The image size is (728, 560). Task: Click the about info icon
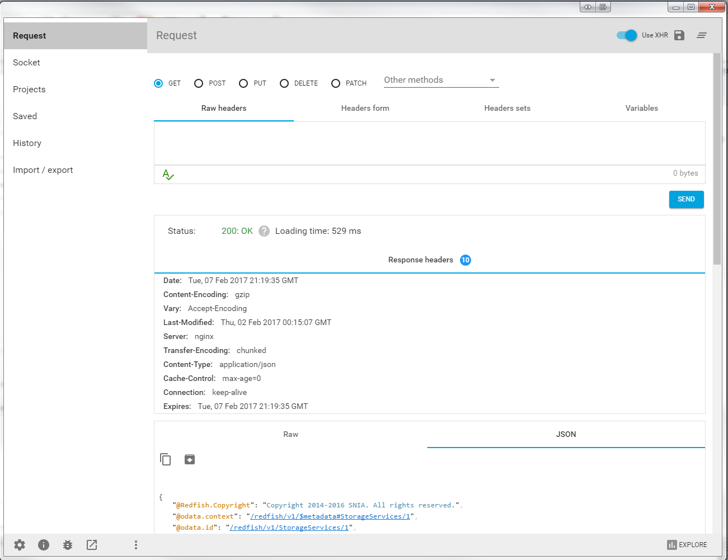tap(44, 545)
